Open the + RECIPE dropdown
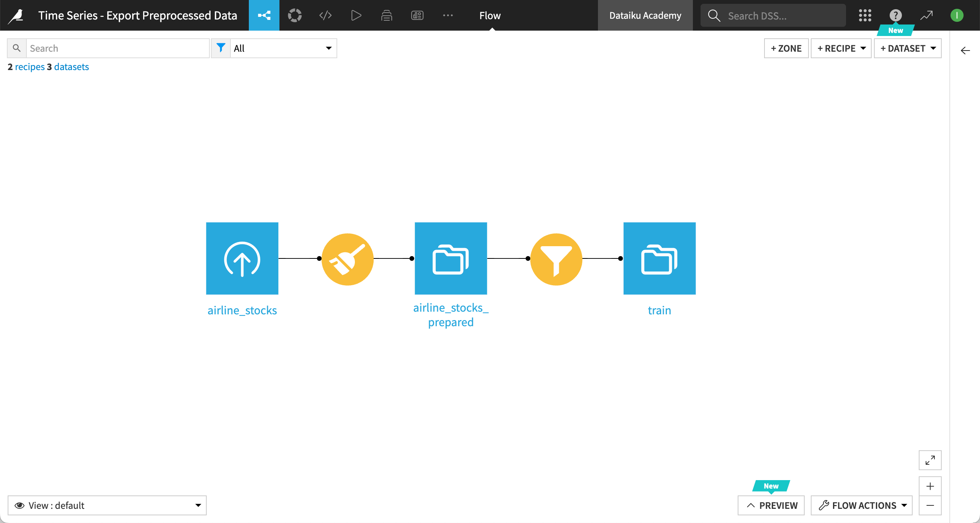Viewport: 980px width, 523px height. tap(841, 48)
